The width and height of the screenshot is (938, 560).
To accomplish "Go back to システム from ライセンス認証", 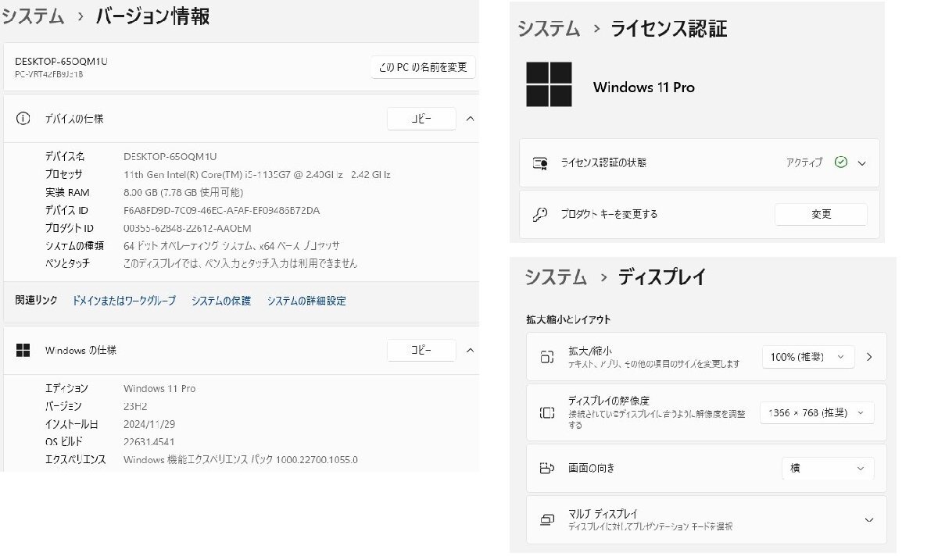I will pyautogui.click(x=549, y=29).
